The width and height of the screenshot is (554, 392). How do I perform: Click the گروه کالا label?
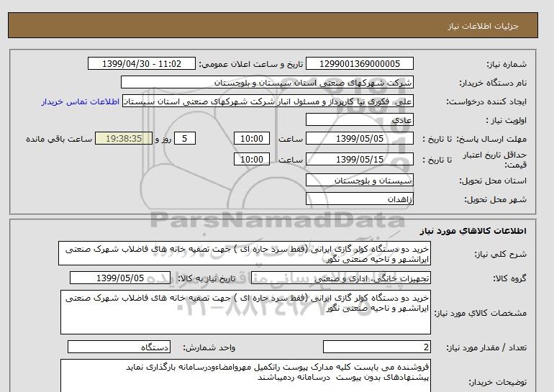coord(510,278)
